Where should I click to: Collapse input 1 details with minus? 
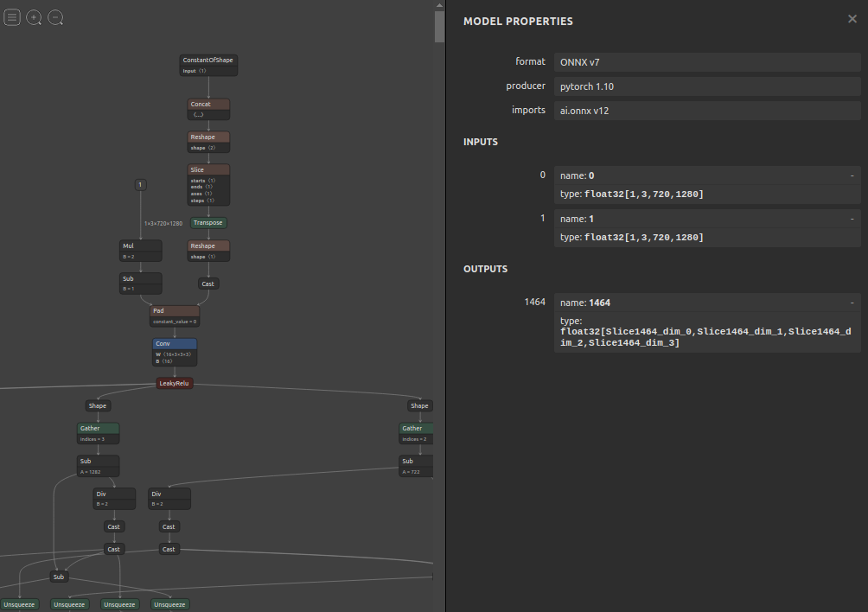click(852, 219)
